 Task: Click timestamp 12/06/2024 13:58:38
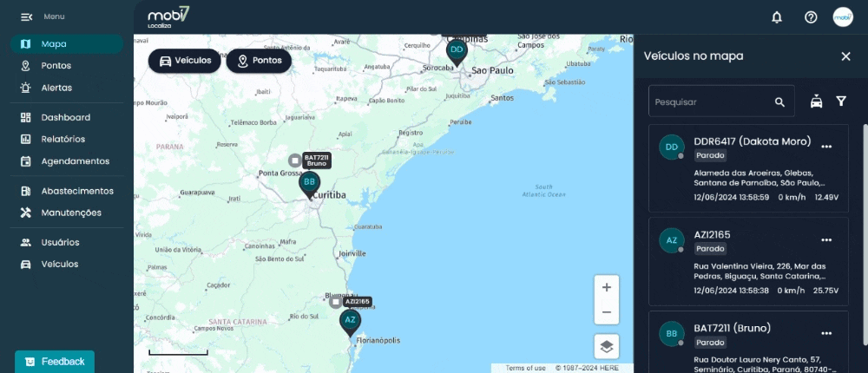(x=731, y=291)
